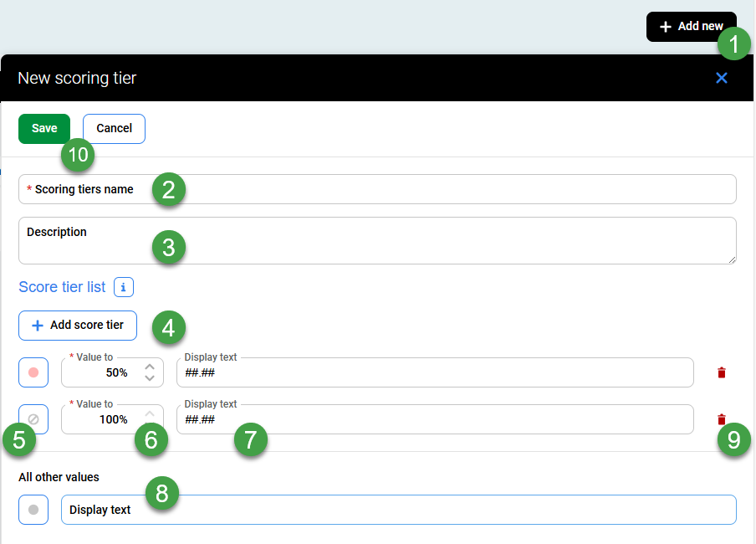Edit Display text of the 50% tier
Image resolution: width=756 pixels, height=544 pixels.
tap(435, 372)
